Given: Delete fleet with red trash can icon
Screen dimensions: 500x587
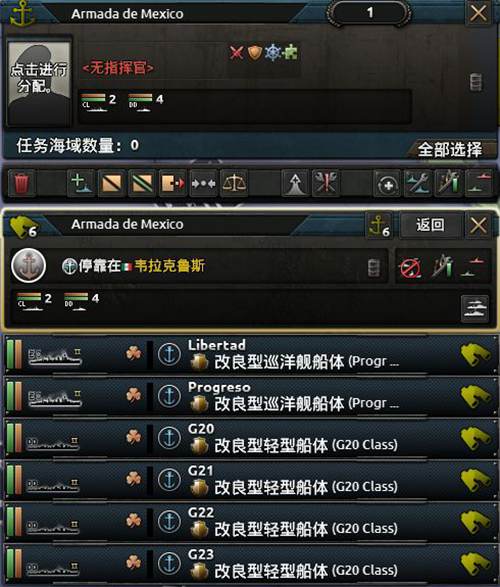Looking at the screenshot, I should click(21, 183).
